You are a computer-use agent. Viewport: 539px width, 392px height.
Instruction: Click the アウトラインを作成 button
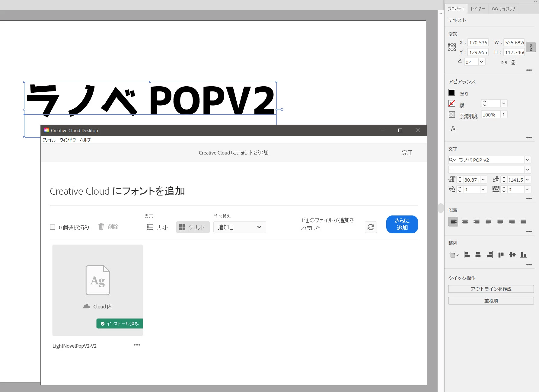491,289
